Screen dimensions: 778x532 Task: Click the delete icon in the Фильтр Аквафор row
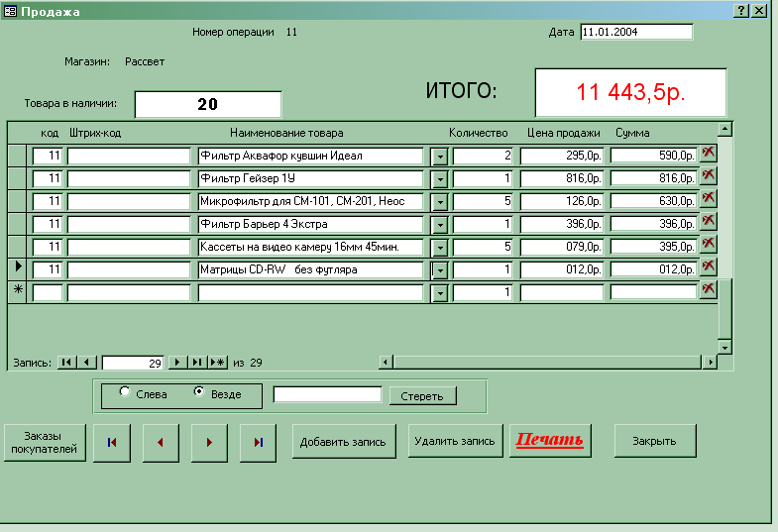pyautogui.click(x=709, y=154)
